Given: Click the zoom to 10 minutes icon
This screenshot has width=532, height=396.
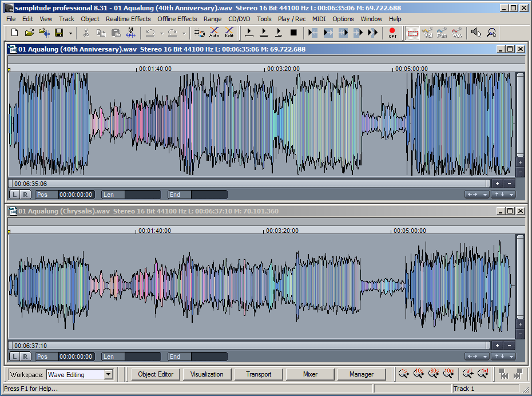Looking at the screenshot, I should (x=449, y=374).
